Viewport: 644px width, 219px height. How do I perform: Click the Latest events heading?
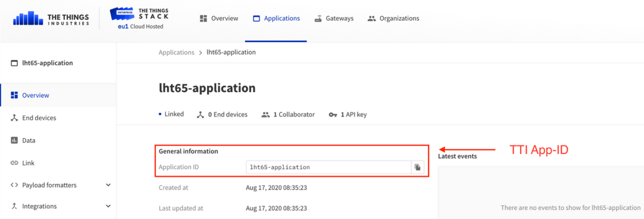coord(458,156)
